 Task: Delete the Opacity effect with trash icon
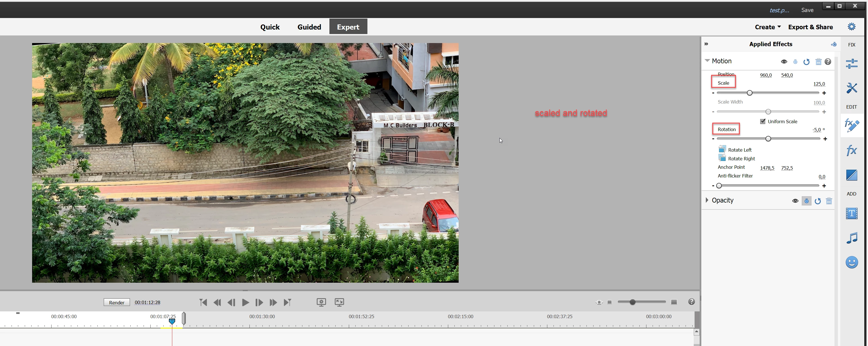tap(829, 201)
